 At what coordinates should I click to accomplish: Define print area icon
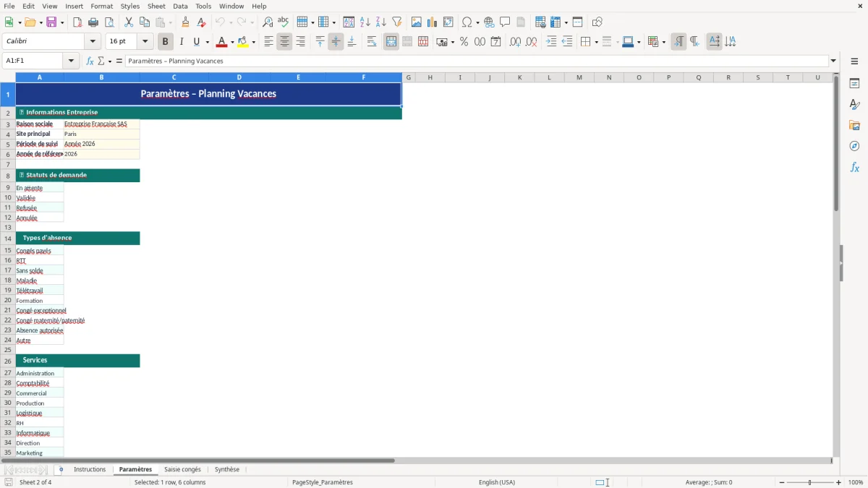(x=540, y=22)
